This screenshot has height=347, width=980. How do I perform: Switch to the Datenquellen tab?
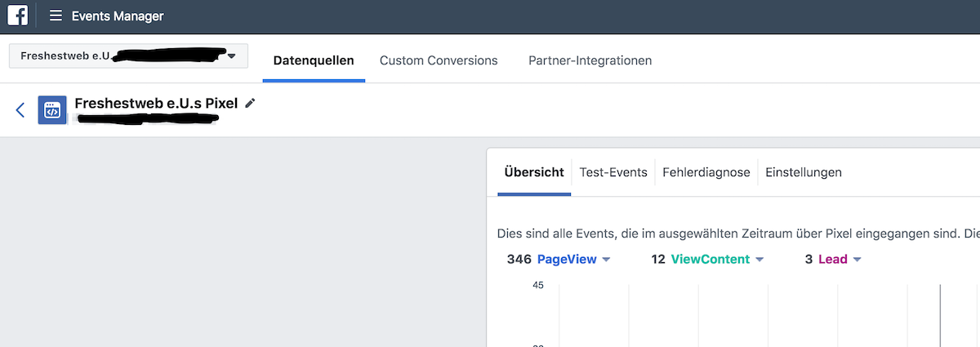pos(314,60)
